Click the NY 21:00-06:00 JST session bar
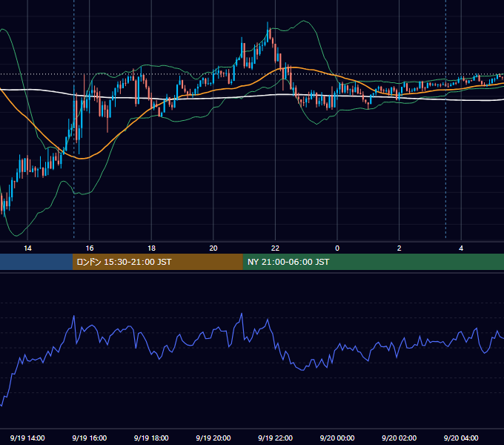Screen dimensions: 504x445 [373, 262]
